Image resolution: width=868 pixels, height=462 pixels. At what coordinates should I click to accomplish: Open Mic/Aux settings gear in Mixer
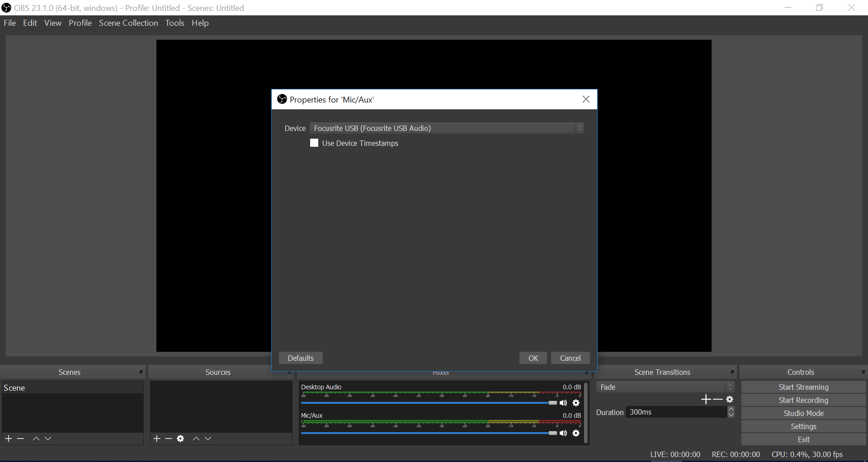point(576,433)
